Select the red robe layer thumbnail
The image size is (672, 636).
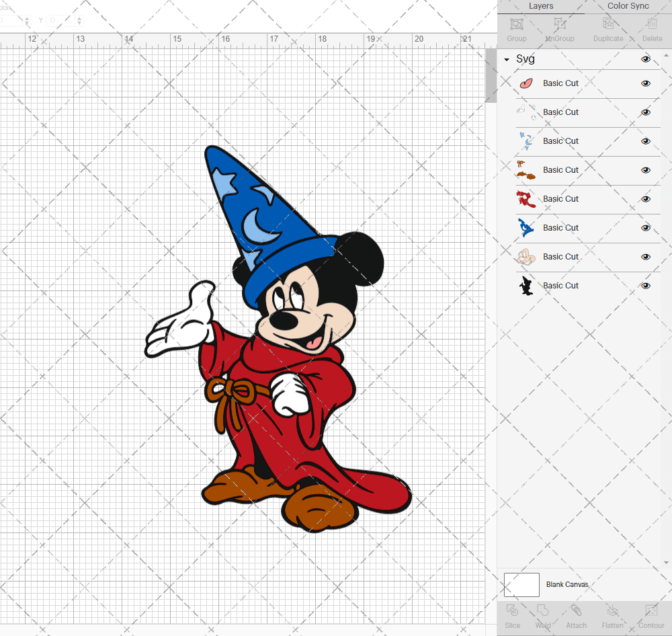pyautogui.click(x=526, y=199)
